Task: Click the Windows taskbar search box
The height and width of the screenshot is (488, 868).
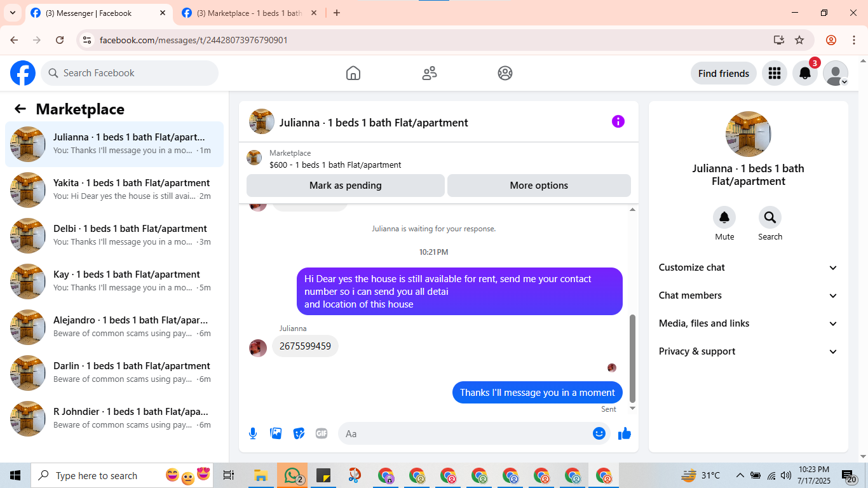Action: click(x=122, y=475)
